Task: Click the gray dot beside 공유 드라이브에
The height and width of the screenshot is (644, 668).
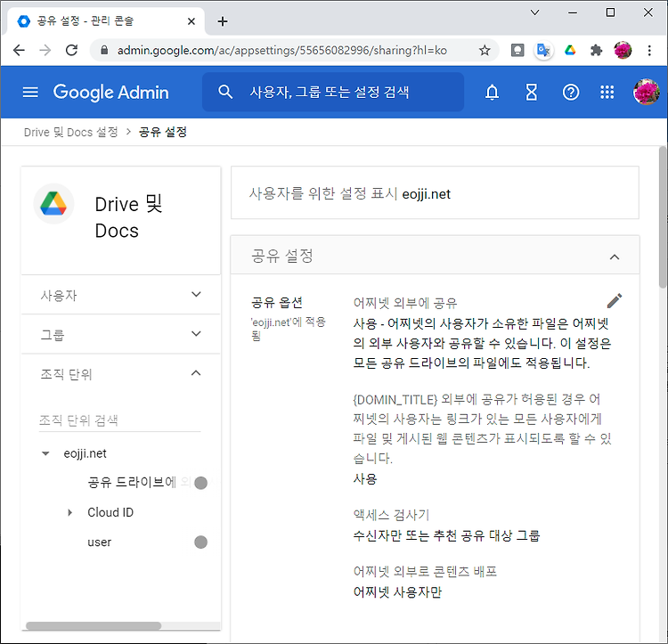Action: coord(200,483)
